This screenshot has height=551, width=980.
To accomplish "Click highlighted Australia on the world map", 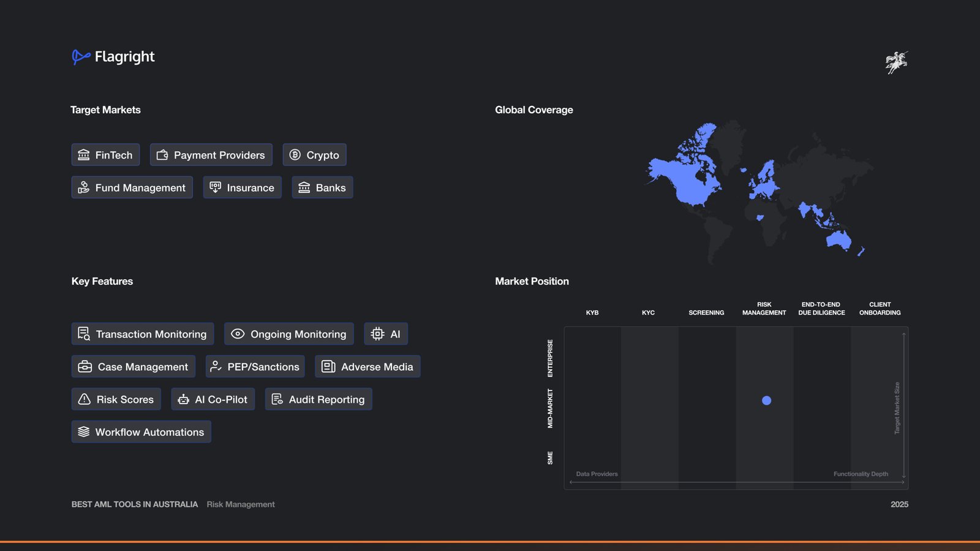I will point(839,239).
